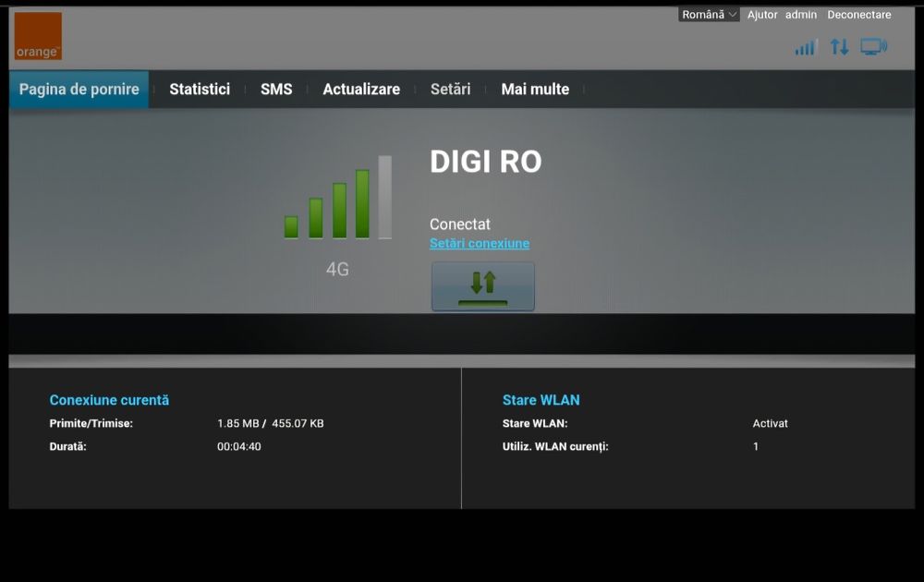
Task: Toggle mobile data with the arrows button
Action: click(x=483, y=286)
